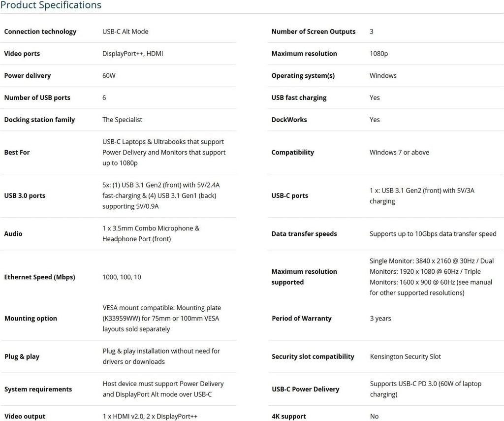Viewport: 504px width, 421px height.
Task: Click the Number of Screen Outputs label
Action: click(314, 32)
